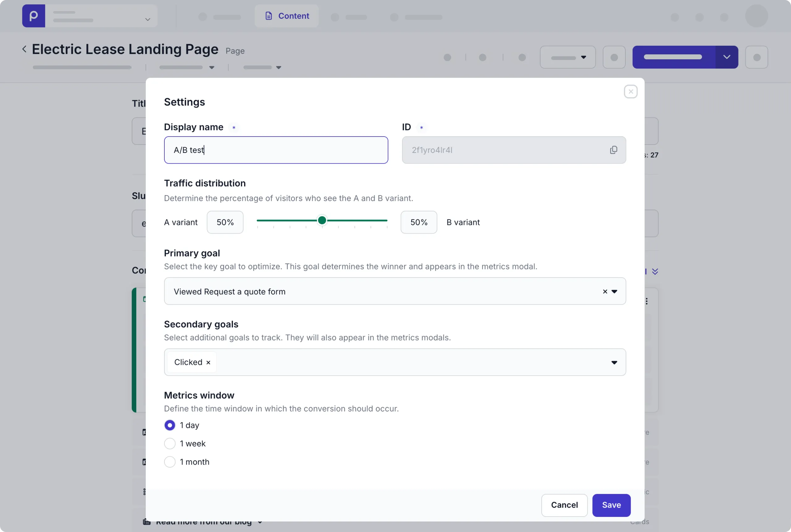This screenshot has height=532, width=791.
Task: Keep 1 day selected by clicking its radio button
Action: [170, 425]
